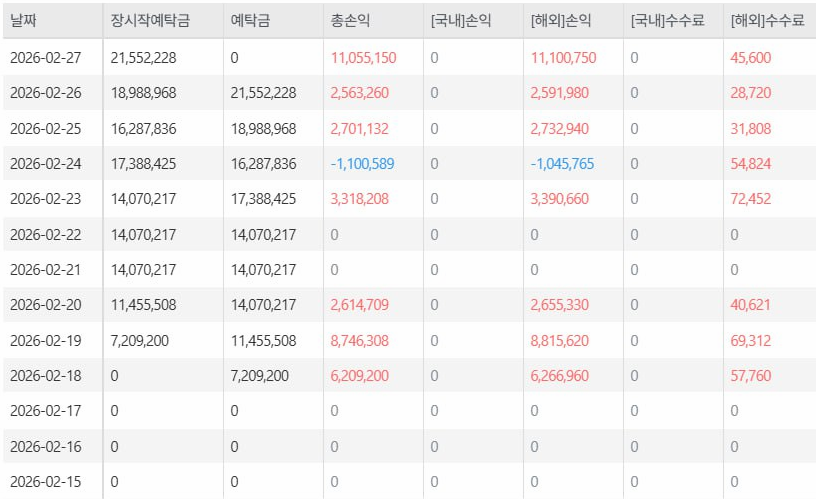Select the 2026-02-19 date cell
Viewport: 816px width, 499px height.
pos(44,340)
